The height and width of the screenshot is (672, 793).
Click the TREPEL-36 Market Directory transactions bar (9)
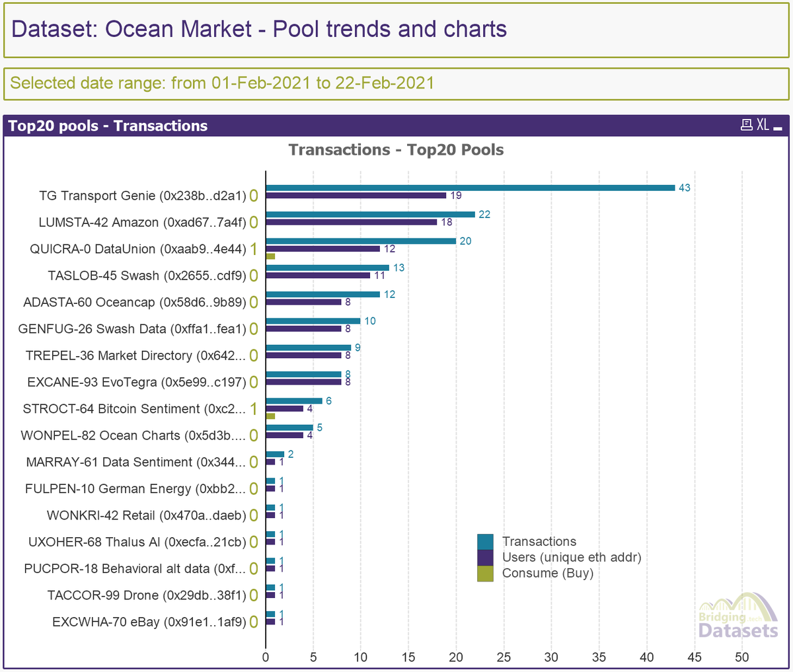[309, 348]
